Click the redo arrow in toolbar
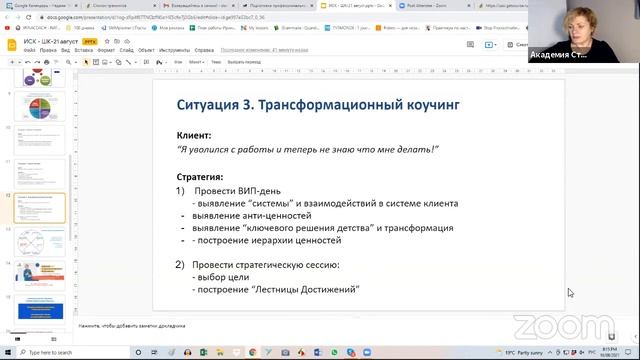Screen dimensions: 640x360 point(37,62)
